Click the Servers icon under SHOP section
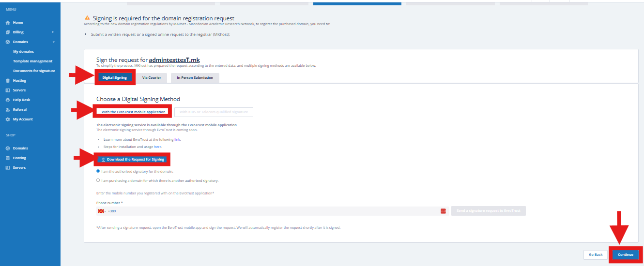 [8, 168]
